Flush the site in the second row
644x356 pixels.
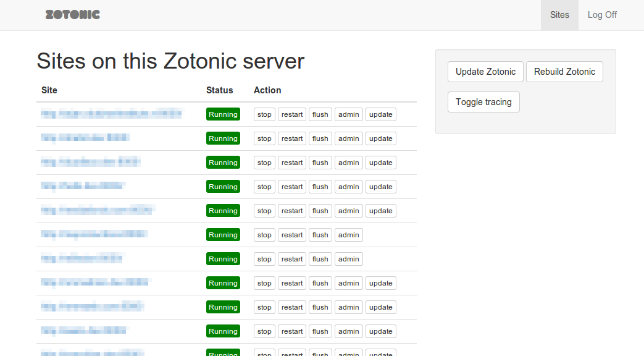(x=320, y=138)
